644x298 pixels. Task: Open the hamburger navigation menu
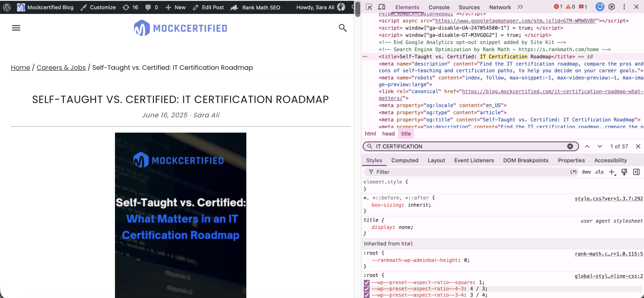[16, 28]
